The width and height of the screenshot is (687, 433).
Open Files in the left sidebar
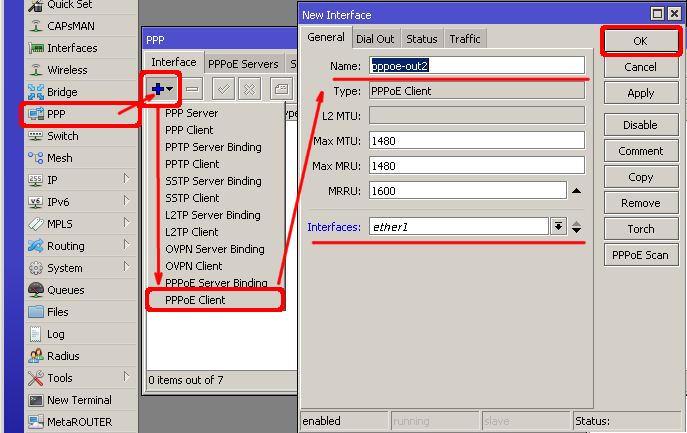tap(57, 312)
